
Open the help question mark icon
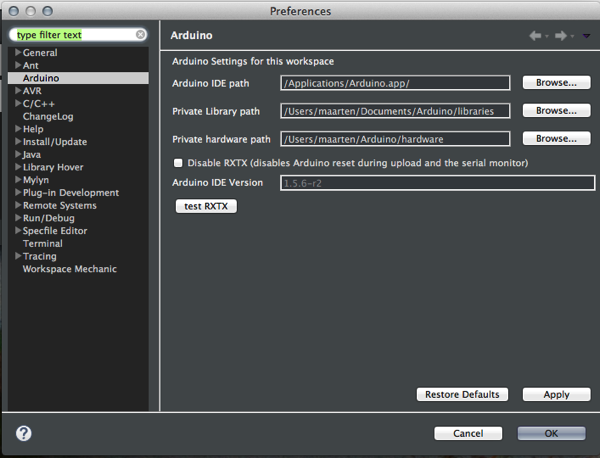[x=24, y=434]
